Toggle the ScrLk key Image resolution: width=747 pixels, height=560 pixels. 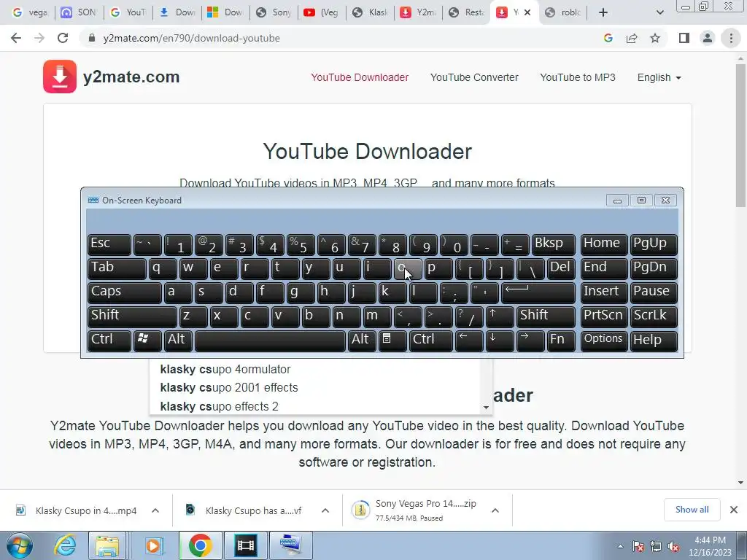click(654, 316)
